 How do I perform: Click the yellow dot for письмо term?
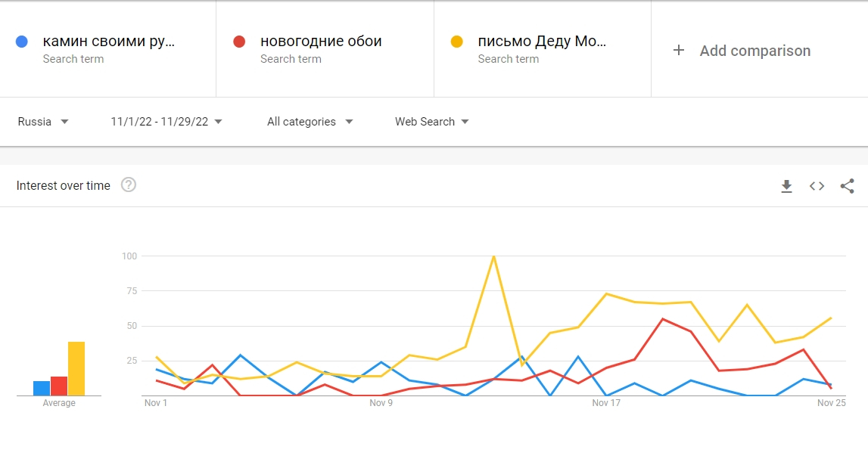pyautogui.click(x=456, y=42)
